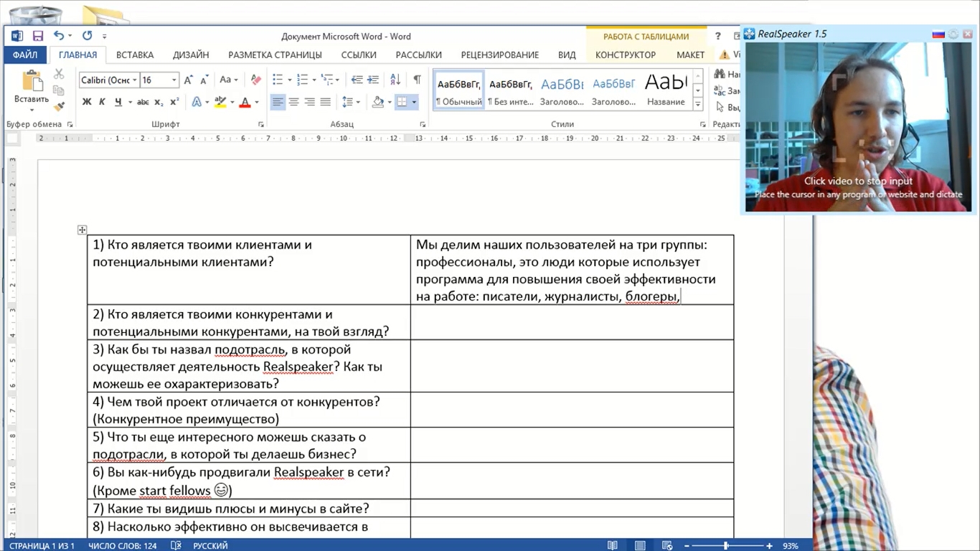Image resolution: width=980 pixels, height=551 pixels.
Task: Apply yellow text highlight color
Action: (220, 102)
